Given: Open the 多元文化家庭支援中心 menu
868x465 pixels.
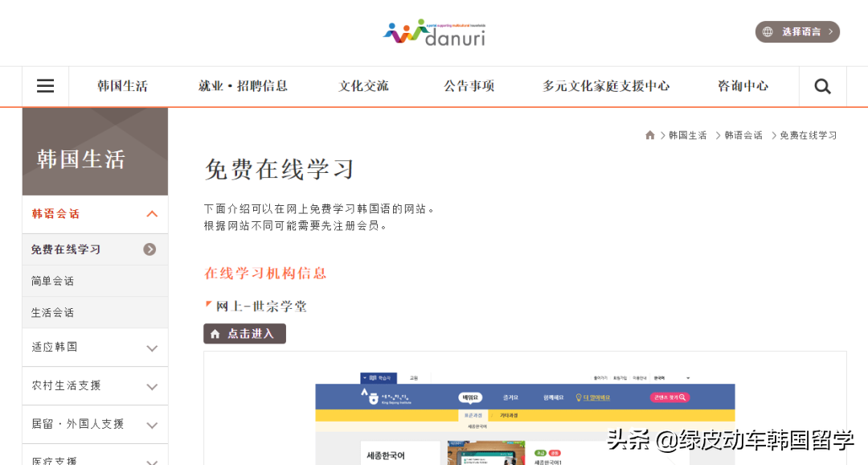Looking at the screenshot, I should (605, 86).
